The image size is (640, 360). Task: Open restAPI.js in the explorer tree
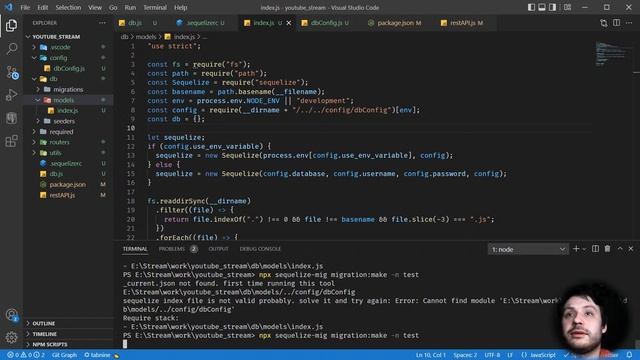tap(62, 195)
